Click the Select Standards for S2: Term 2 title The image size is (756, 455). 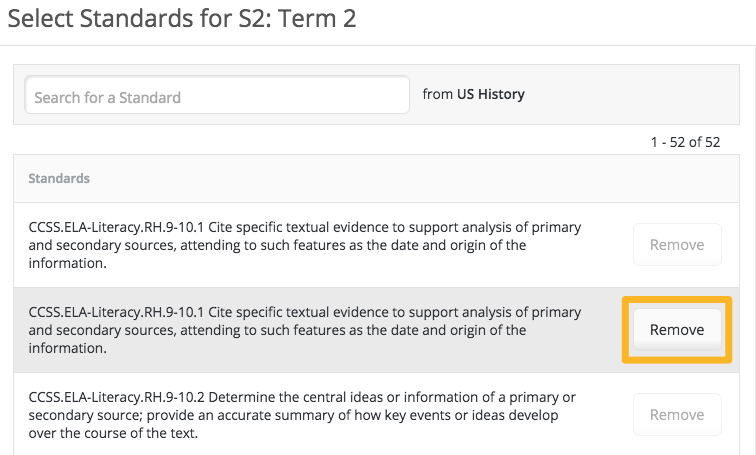click(182, 19)
